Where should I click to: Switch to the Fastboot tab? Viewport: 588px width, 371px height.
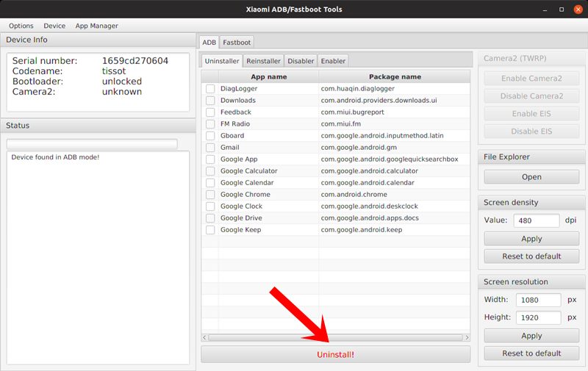(237, 43)
